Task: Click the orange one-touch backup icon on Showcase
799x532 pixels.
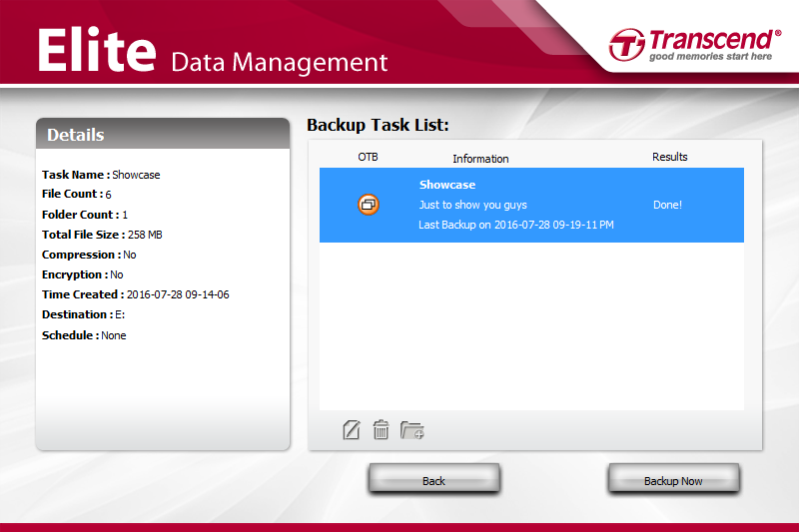Action: 368,205
